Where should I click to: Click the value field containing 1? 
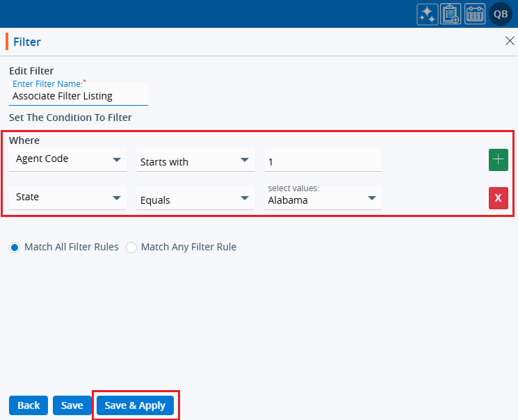coord(323,161)
